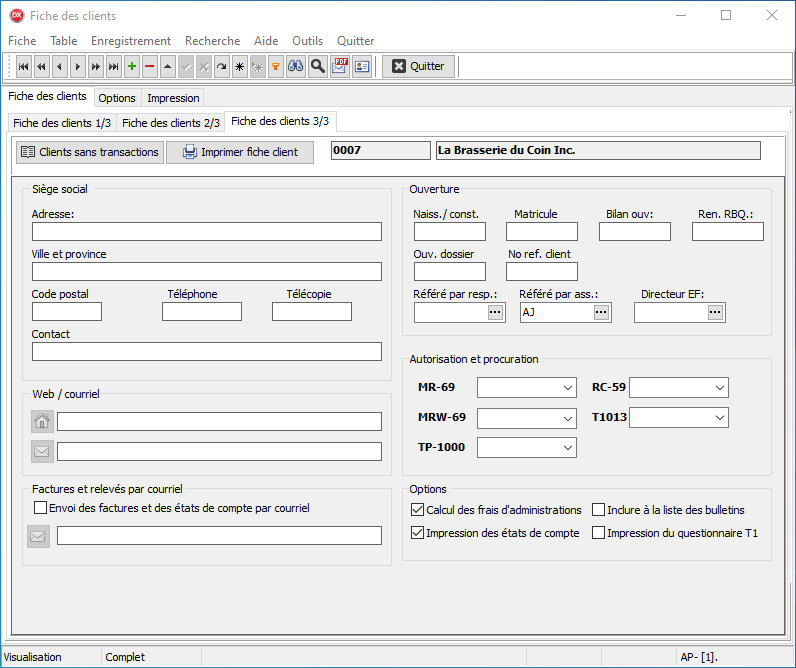The height and width of the screenshot is (668, 796).
Task: Click the Téléphone field
Action: point(202,312)
